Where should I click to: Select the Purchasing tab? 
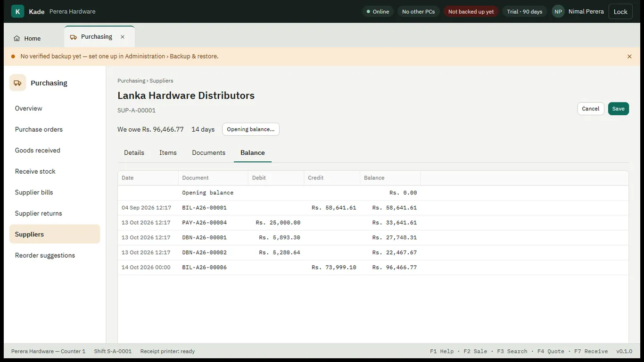tap(99, 37)
